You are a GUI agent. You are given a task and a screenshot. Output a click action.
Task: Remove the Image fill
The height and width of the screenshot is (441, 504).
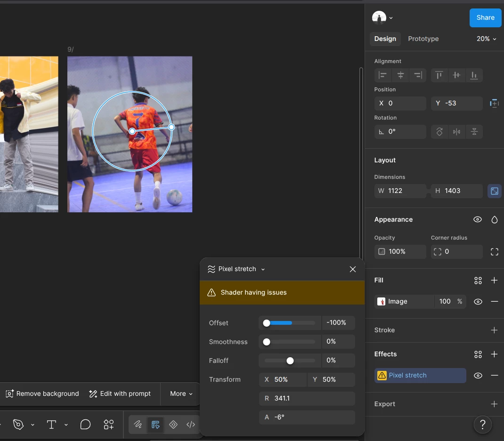click(x=495, y=302)
